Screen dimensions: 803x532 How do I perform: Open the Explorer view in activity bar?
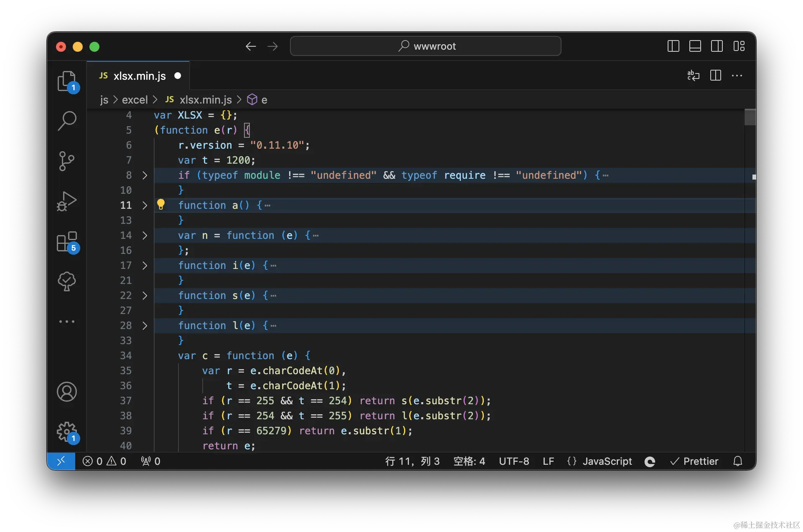[x=67, y=81]
